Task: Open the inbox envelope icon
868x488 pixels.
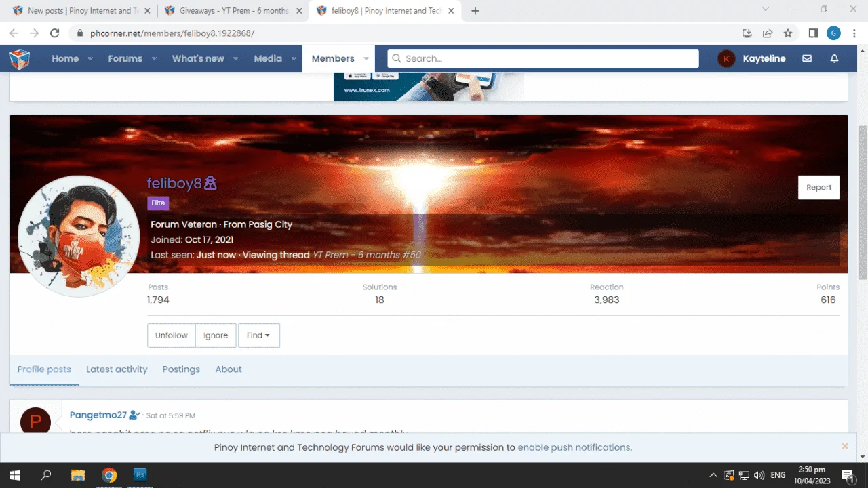Action: click(807, 58)
